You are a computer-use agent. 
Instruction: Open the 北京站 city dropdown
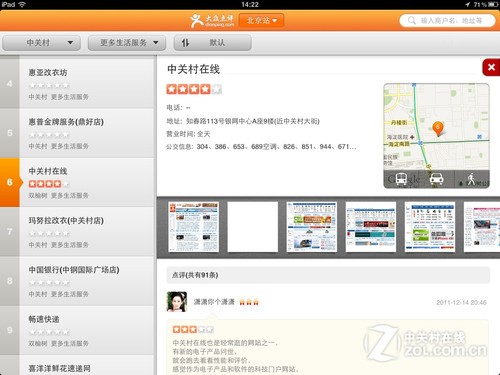pyautogui.click(x=261, y=20)
